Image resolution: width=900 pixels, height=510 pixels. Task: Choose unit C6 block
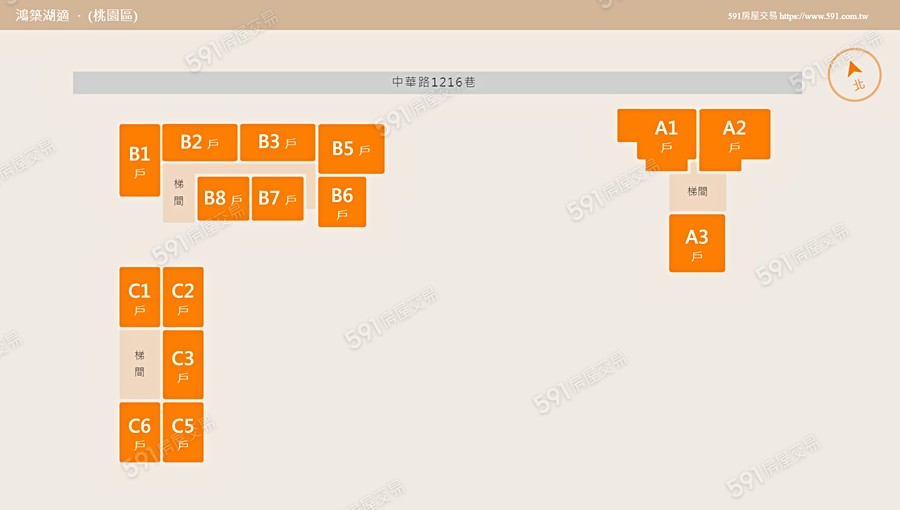139,432
